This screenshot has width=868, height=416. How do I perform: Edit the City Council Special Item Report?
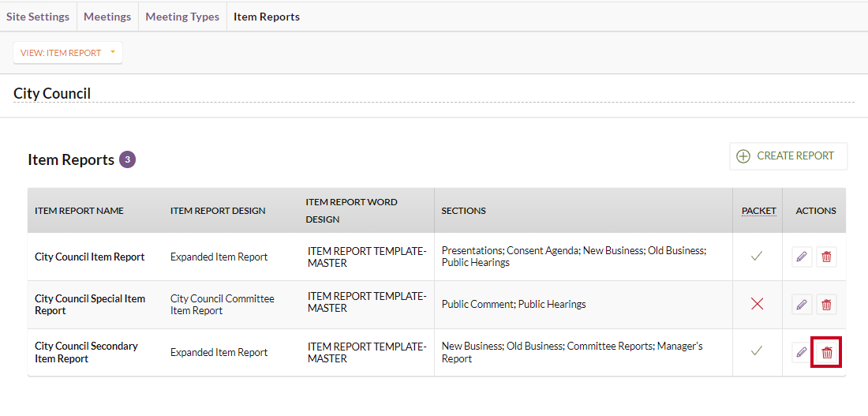point(802,304)
